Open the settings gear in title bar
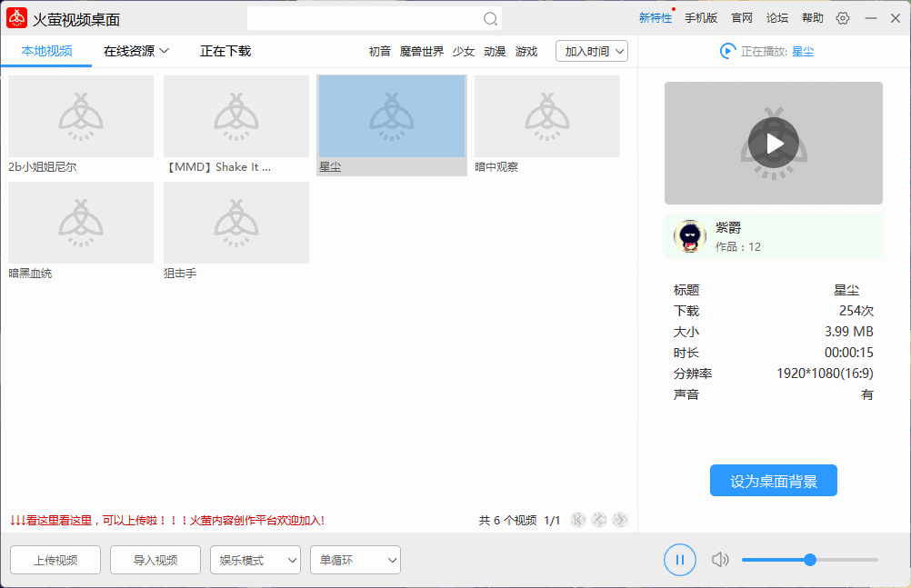Viewport: 911px width, 588px height. (x=843, y=17)
